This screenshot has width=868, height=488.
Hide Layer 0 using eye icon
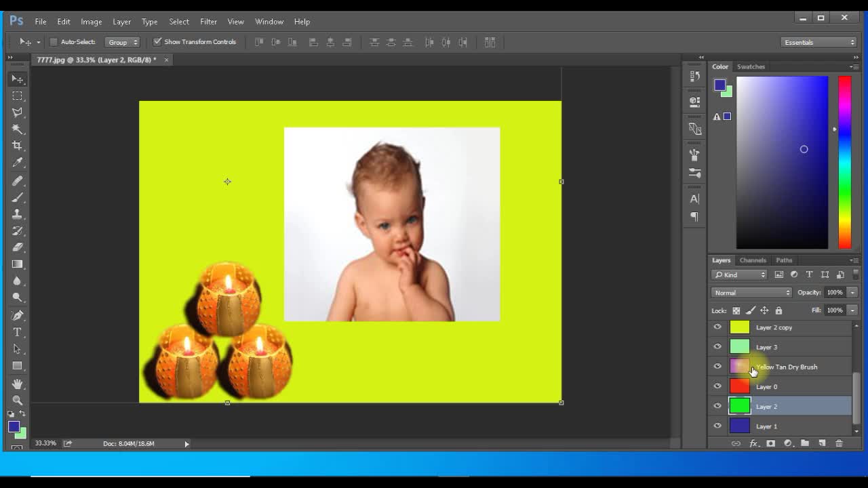(x=717, y=386)
